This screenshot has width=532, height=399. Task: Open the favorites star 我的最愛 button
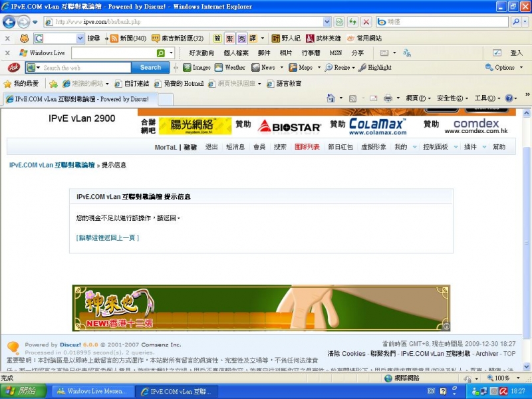[21, 84]
